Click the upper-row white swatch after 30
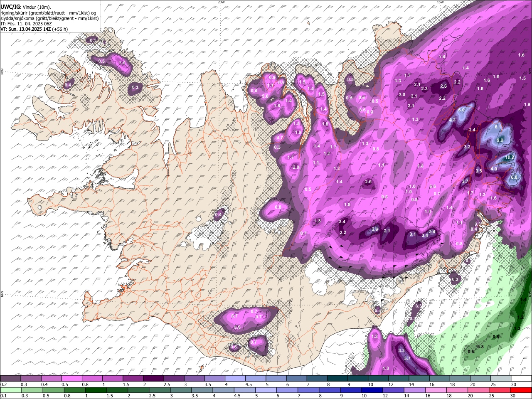532x399 pixels. coord(521,379)
